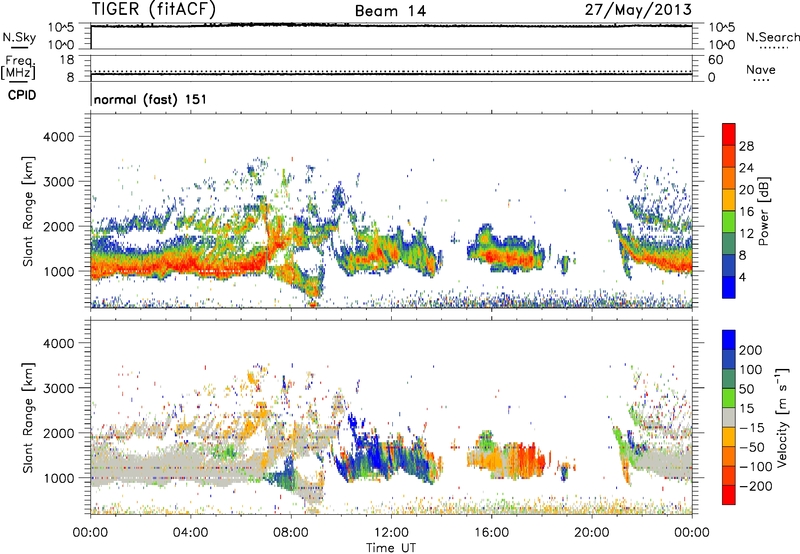The width and height of the screenshot is (800, 554).
Task: Click the 'TIGER (fitACF)' title text
Action: click(154, 9)
